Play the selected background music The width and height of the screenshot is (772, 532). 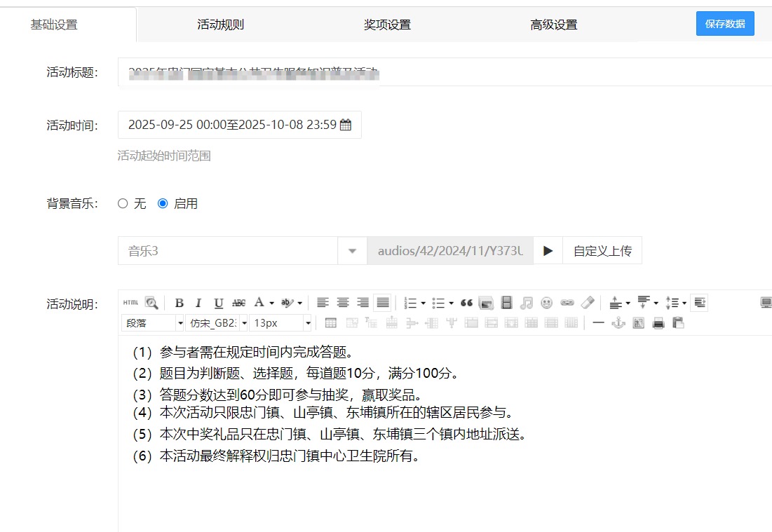coord(548,250)
